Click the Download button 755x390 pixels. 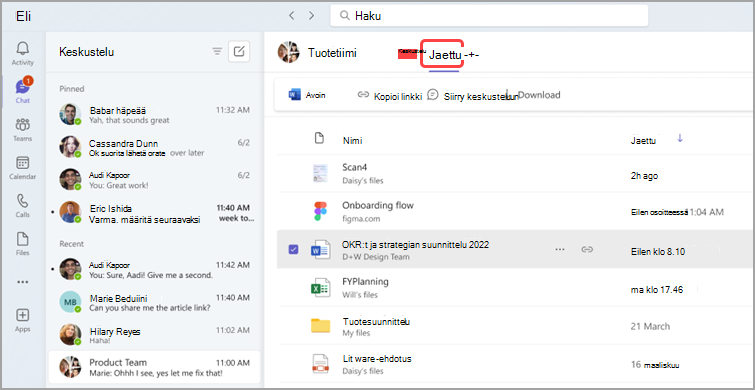[x=534, y=95]
